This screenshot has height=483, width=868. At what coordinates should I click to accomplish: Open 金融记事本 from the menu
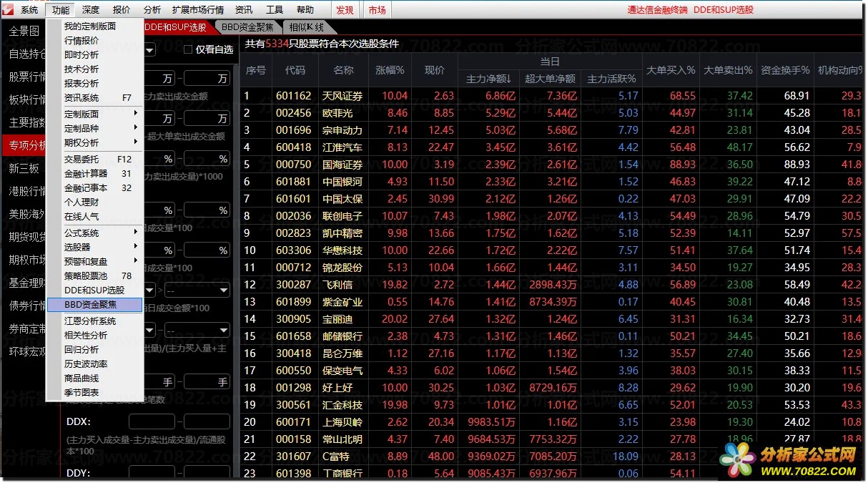94,188
